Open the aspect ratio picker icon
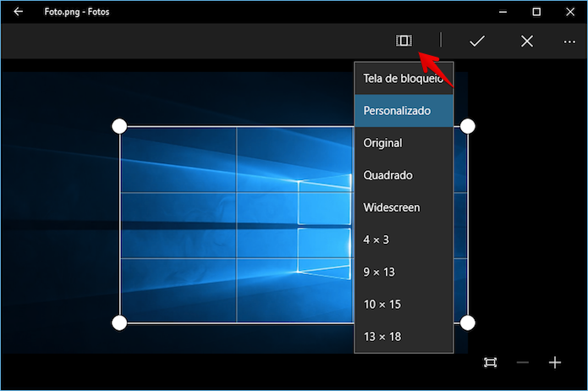 pos(404,41)
